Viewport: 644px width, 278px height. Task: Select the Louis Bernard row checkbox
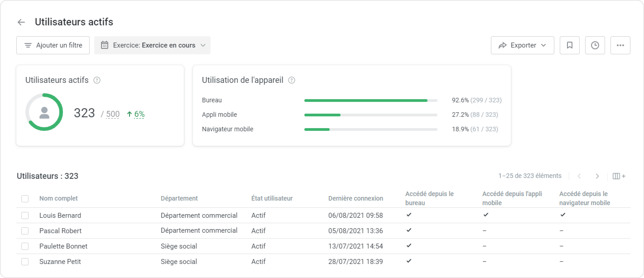coord(25,216)
